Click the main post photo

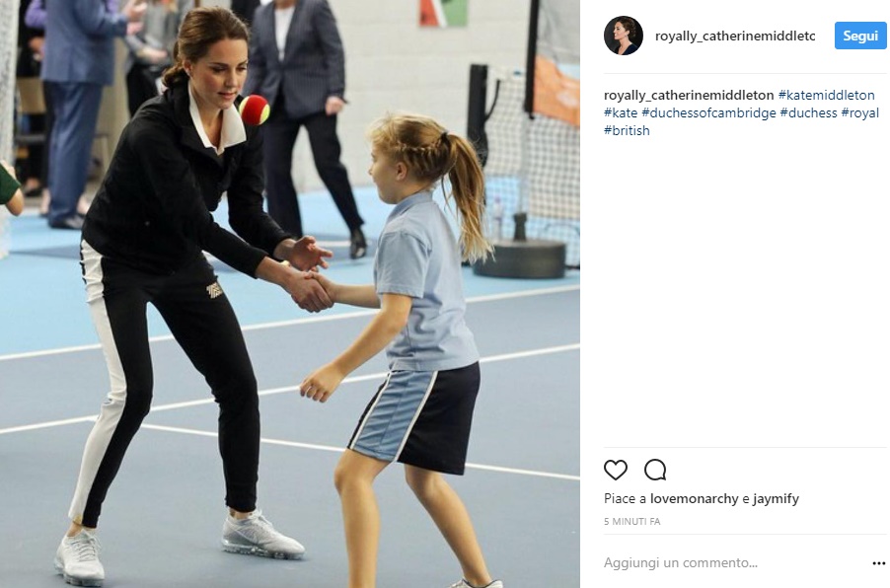290,294
